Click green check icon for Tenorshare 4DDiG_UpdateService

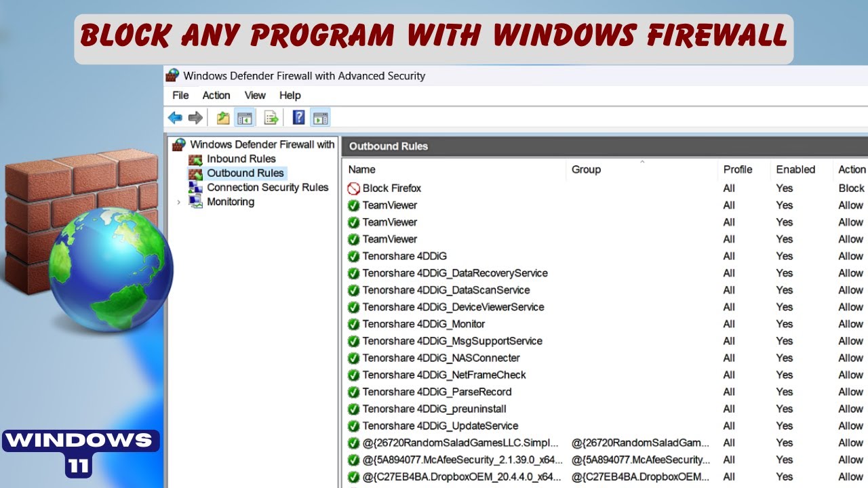(353, 426)
